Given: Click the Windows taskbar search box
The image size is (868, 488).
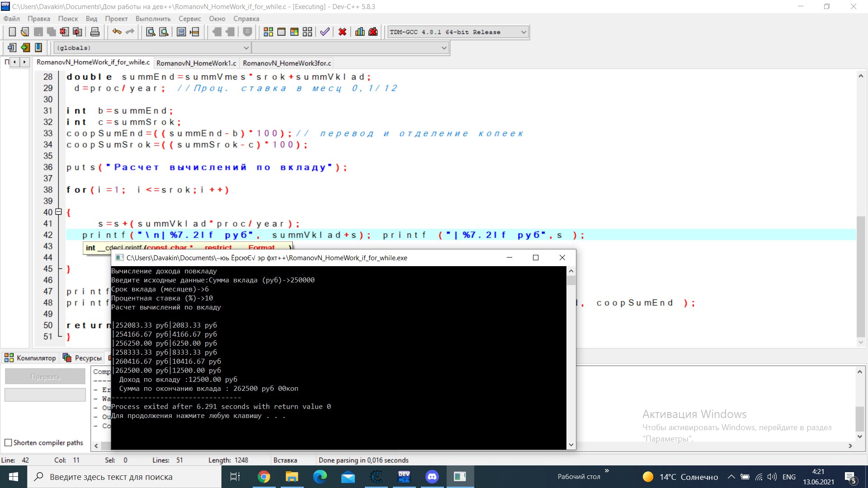Looking at the screenshot, I should tap(111, 477).
